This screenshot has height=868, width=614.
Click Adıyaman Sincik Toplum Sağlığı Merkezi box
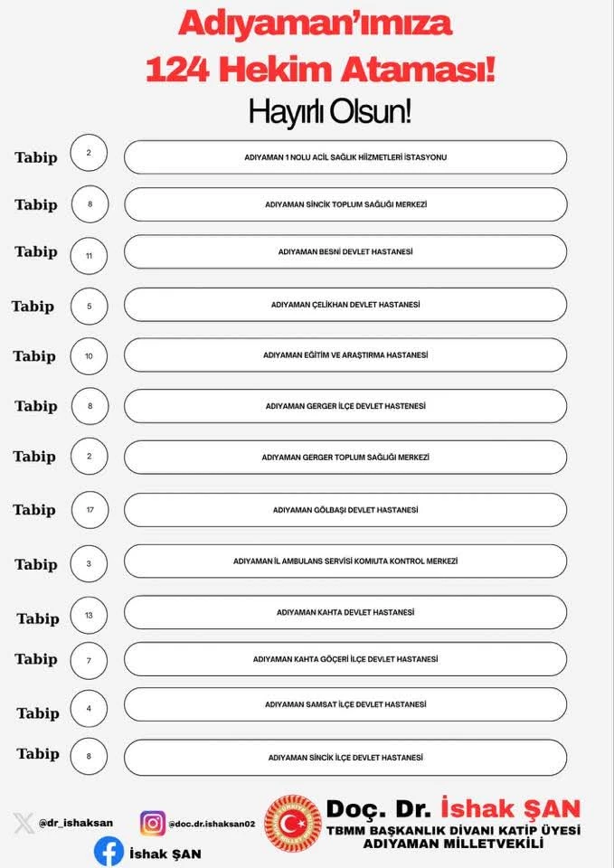coord(345,204)
